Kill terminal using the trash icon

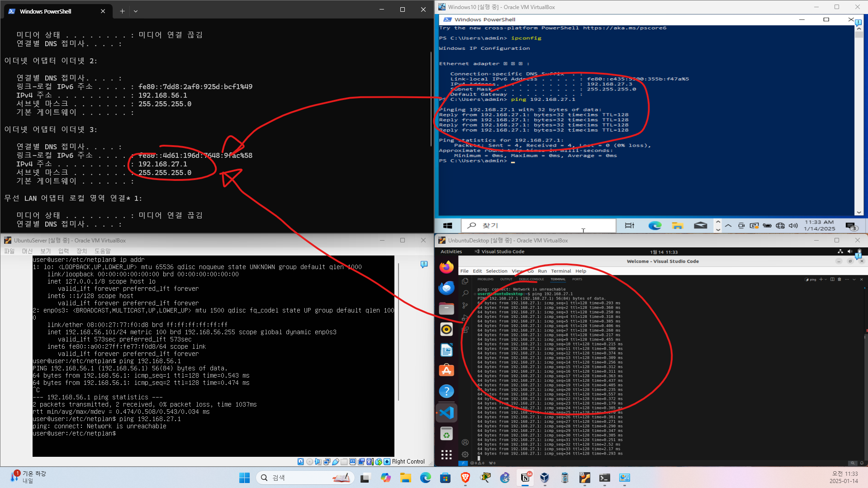tap(840, 280)
